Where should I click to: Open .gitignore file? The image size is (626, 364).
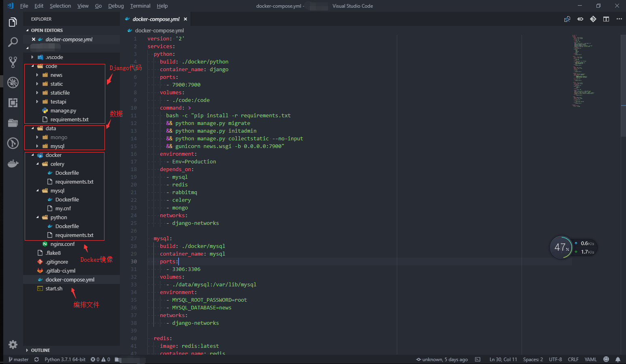pos(57,262)
